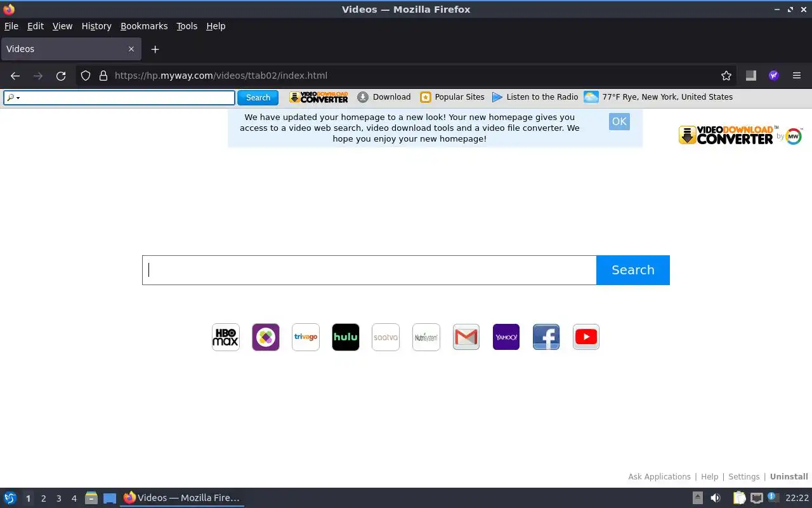Open the Download toolbar link
The width and height of the screenshot is (812, 508).
point(384,97)
